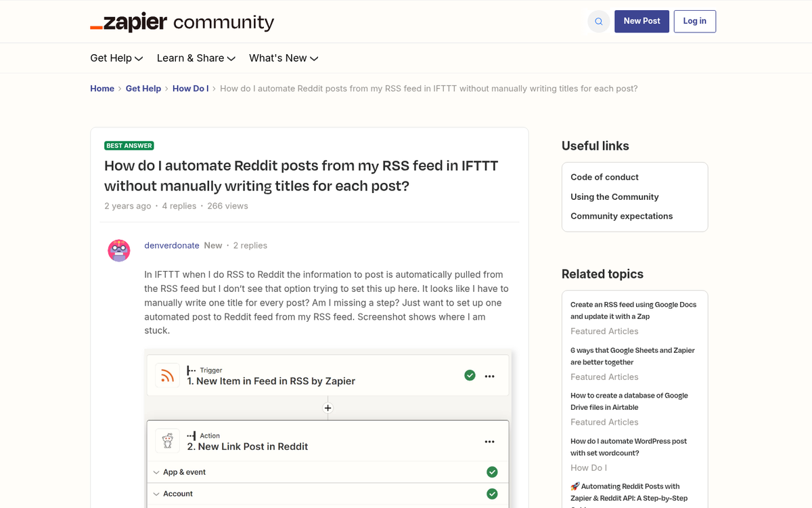Open the Get Help menu
The height and width of the screenshot is (508, 812).
(x=116, y=58)
